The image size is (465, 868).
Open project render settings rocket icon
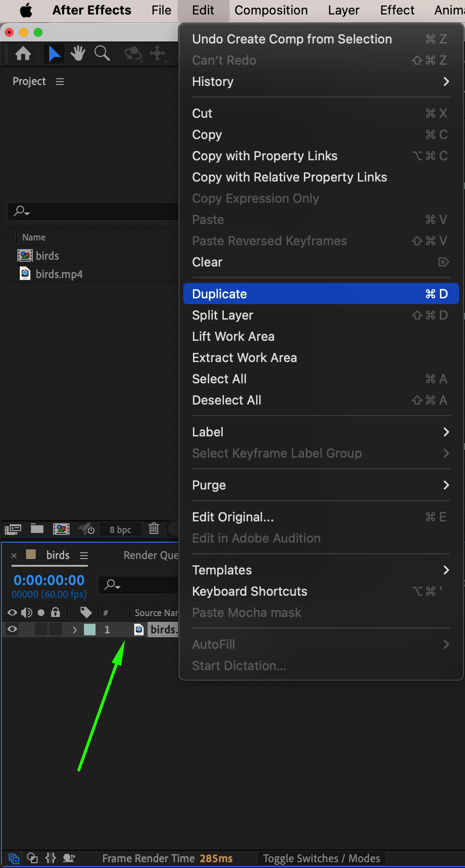pyautogui.click(x=87, y=529)
